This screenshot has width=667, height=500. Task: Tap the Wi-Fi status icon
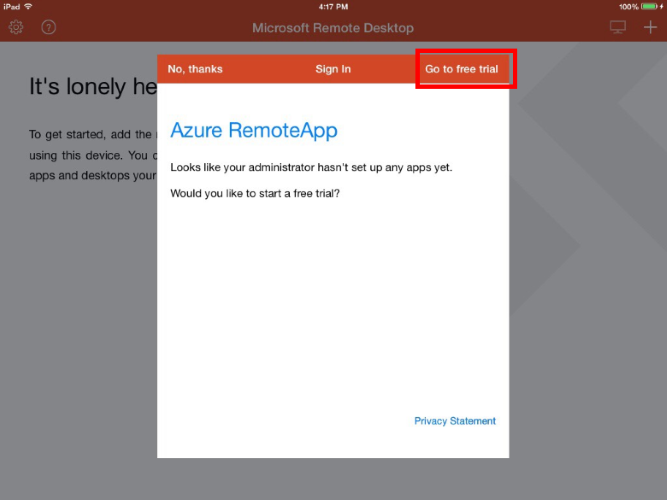28,6
